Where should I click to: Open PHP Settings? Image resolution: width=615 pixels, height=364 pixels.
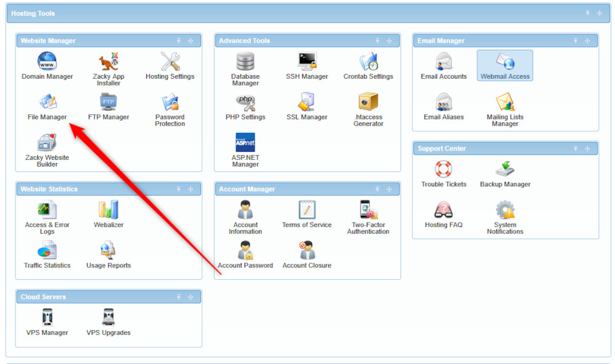tap(245, 105)
